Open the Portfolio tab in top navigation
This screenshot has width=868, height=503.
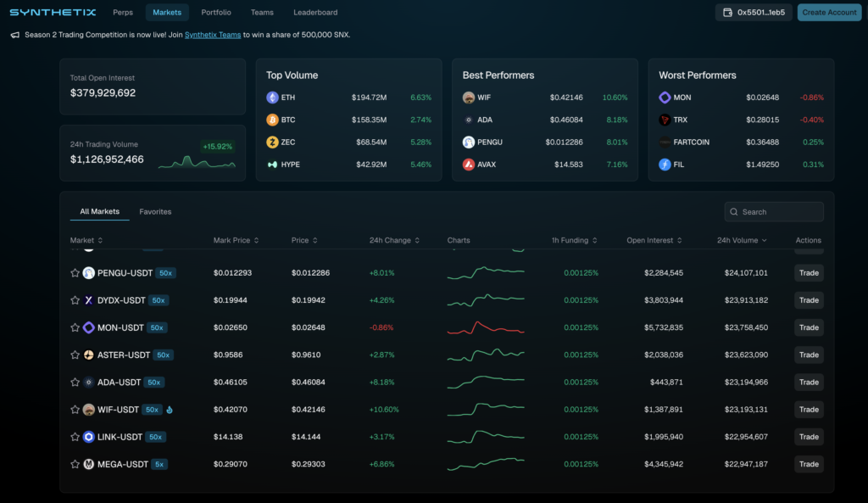tap(216, 13)
